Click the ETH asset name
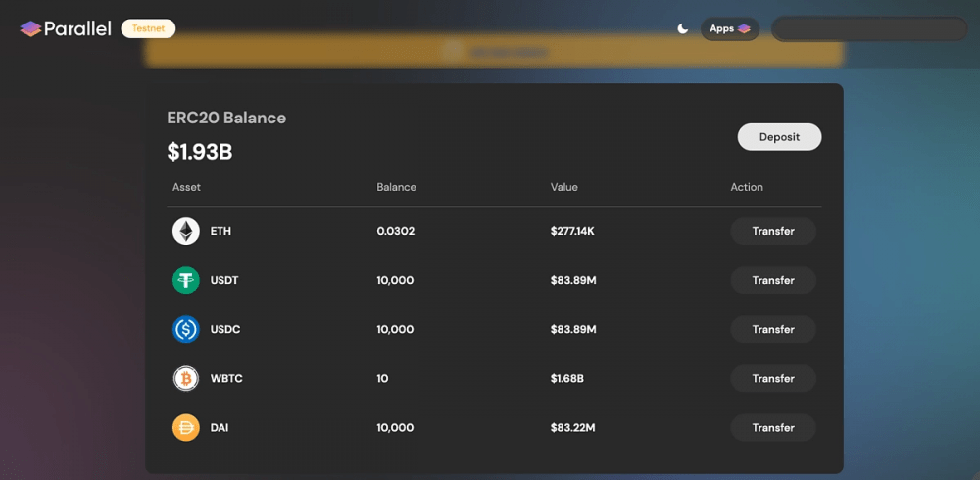 (x=220, y=231)
